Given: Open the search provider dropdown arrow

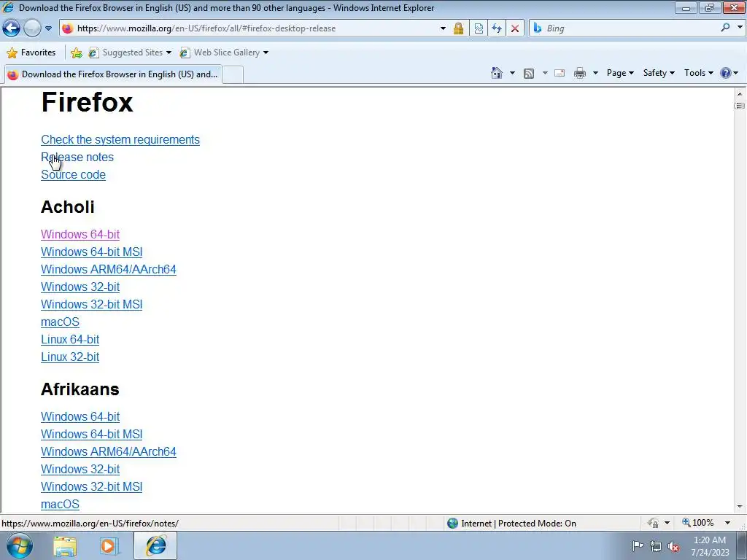Looking at the screenshot, I should click(740, 28).
